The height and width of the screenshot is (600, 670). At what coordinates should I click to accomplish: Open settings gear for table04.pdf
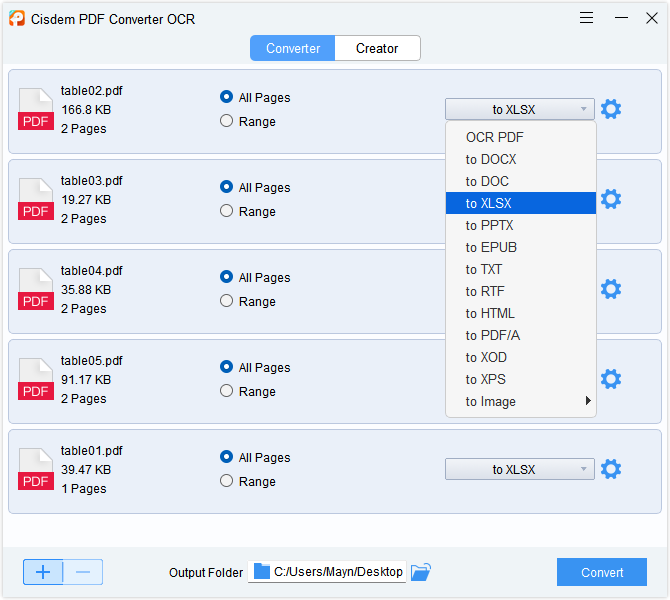click(x=611, y=289)
